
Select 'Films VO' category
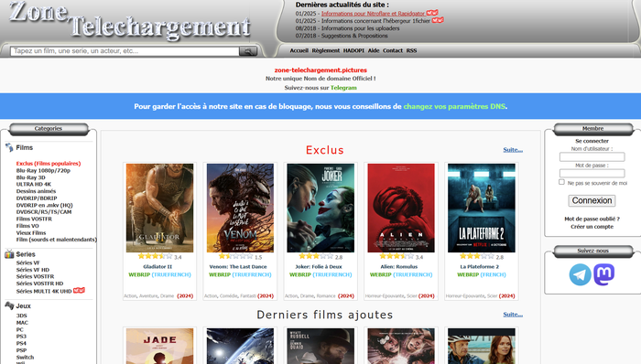tap(27, 226)
